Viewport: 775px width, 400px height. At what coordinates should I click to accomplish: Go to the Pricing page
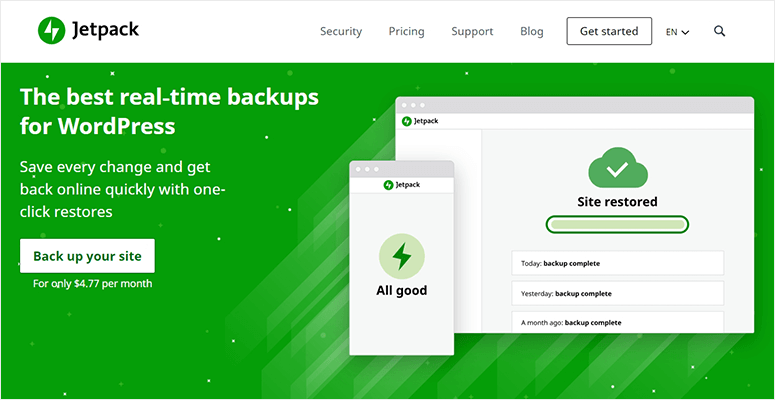(x=406, y=31)
